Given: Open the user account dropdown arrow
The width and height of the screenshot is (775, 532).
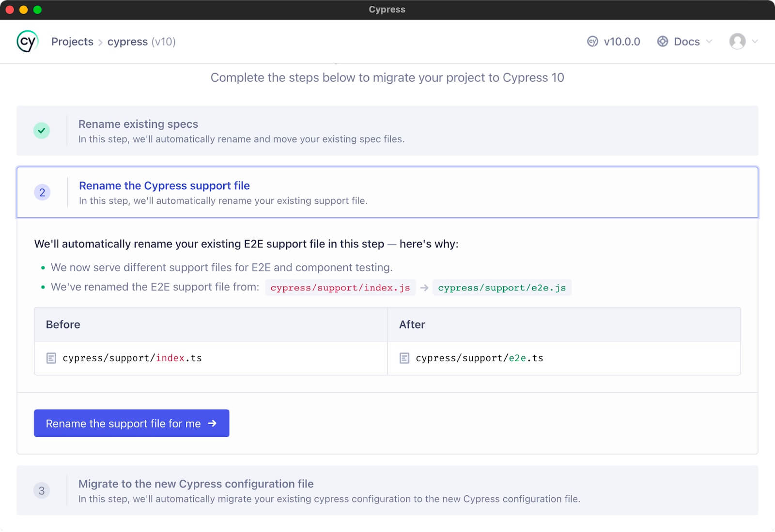Looking at the screenshot, I should coord(755,42).
